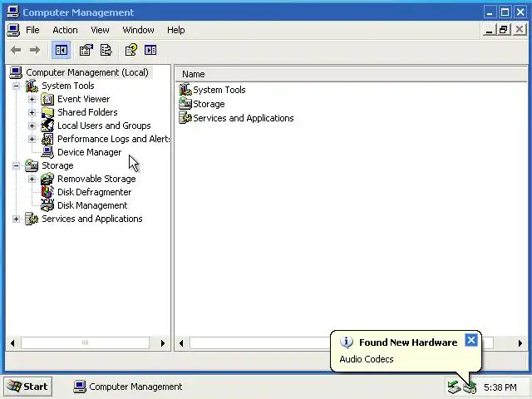Expand the Shared Folders node
532x399 pixels.
(x=32, y=112)
